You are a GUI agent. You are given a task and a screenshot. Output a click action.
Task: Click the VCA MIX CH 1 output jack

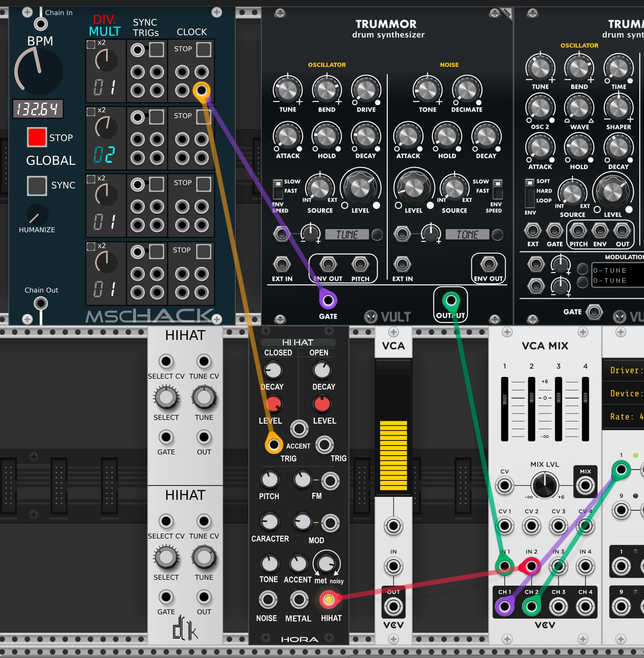coord(504,606)
